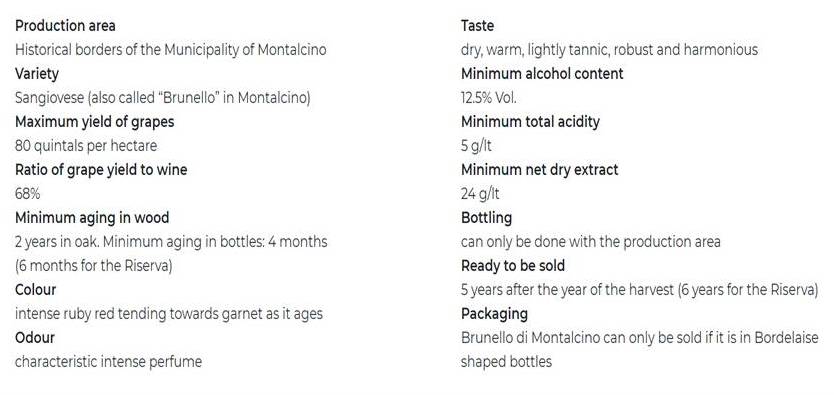Screen dimensions: 834x395
Task: Click '(6 months for the Riserva)' line
Action: coord(94,266)
